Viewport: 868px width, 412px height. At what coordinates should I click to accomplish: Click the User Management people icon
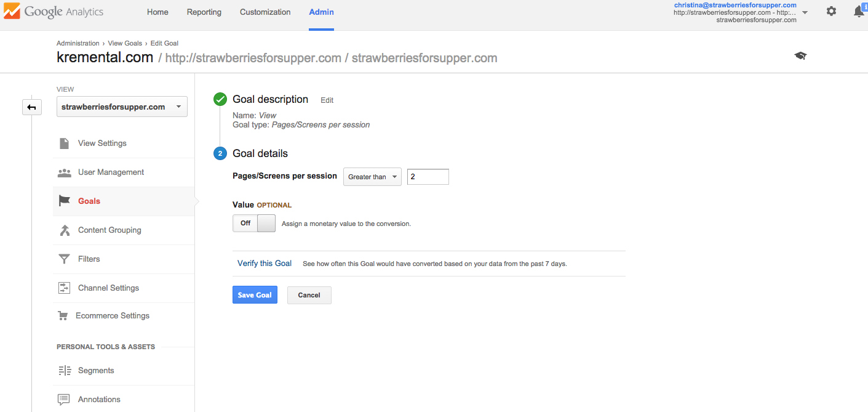[64, 172]
